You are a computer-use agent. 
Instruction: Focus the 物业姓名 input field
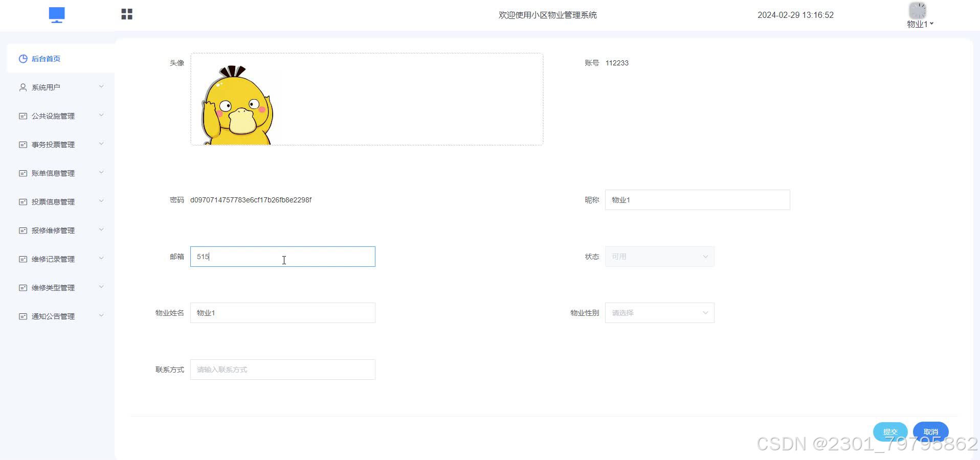[283, 313]
